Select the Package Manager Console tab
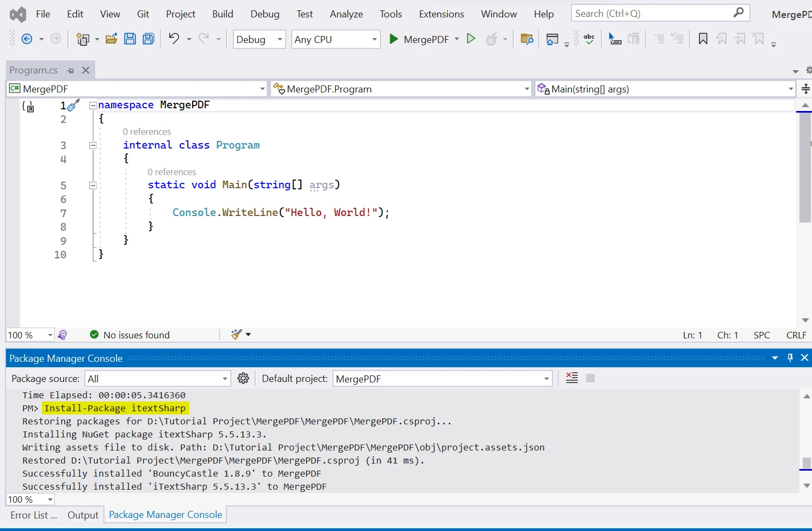 tap(165, 515)
